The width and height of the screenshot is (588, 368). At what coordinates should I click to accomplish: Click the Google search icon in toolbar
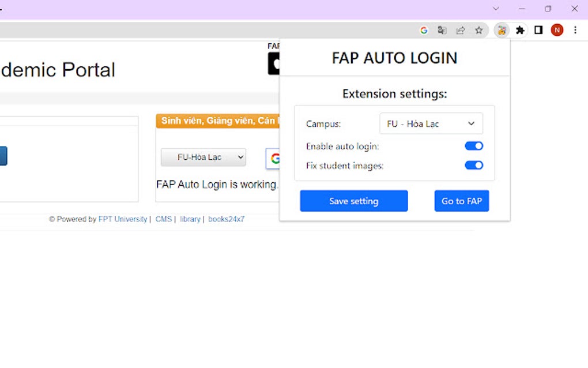(424, 29)
